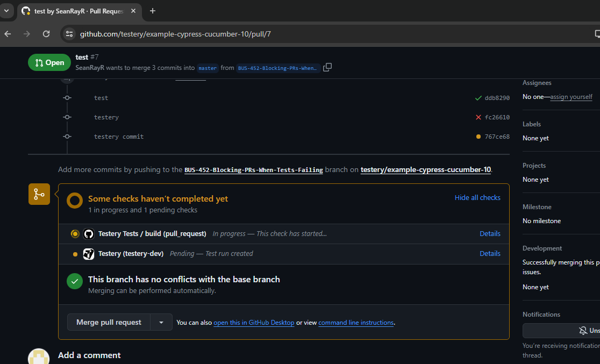Open the Milestone sidebar section

coord(537,206)
